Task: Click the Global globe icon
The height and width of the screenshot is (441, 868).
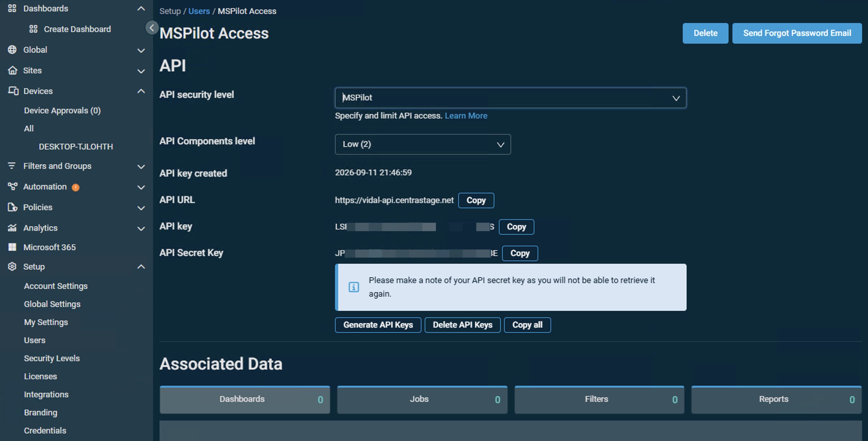Action: [x=12, y=50]
